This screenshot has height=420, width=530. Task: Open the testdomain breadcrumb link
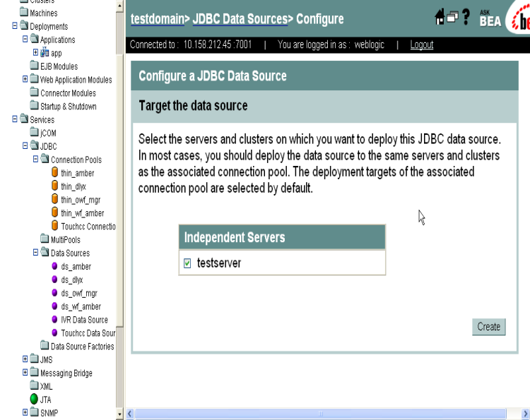(158, 19)
